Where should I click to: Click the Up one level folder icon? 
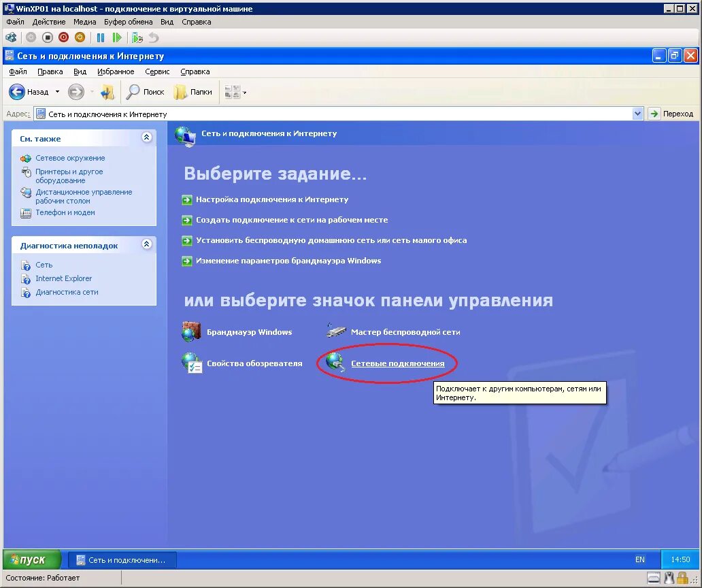pos(107,92)
